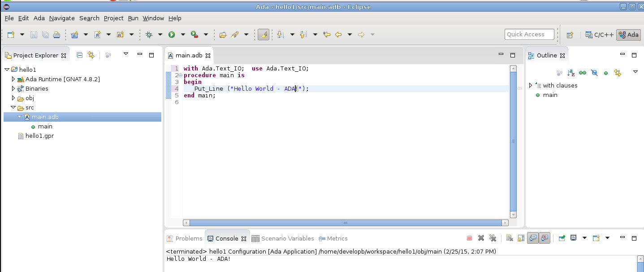
Task: Toggle Link with Editor in Outline view
Action: (x=618, y=72)
